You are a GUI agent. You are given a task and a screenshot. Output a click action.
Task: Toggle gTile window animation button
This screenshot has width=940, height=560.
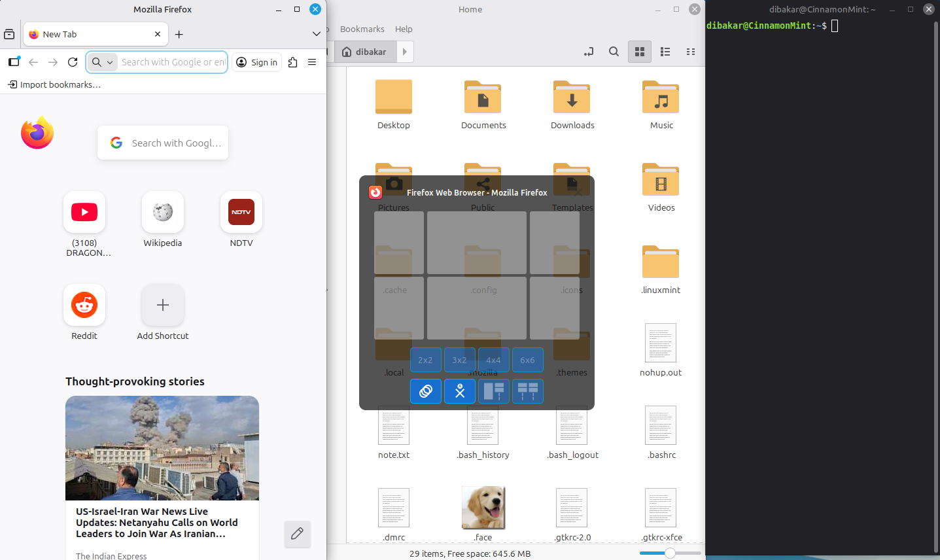pyautogui.click(x=426, y=391)
